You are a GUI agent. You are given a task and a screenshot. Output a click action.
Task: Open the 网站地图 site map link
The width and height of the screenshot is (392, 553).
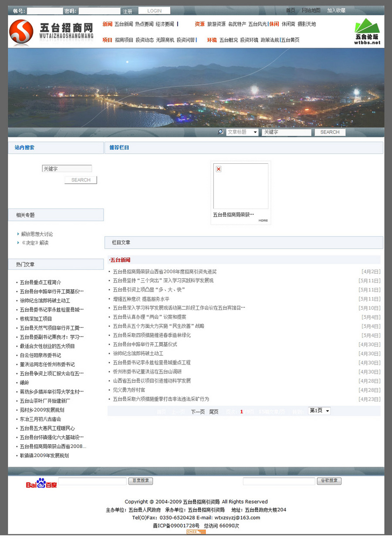(x=311, y=10)
